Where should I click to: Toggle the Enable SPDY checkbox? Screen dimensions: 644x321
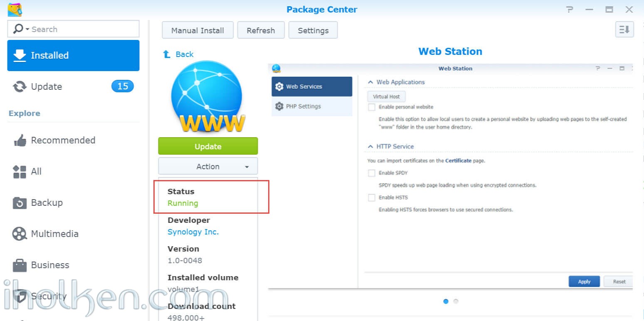[x=372, y=173]
